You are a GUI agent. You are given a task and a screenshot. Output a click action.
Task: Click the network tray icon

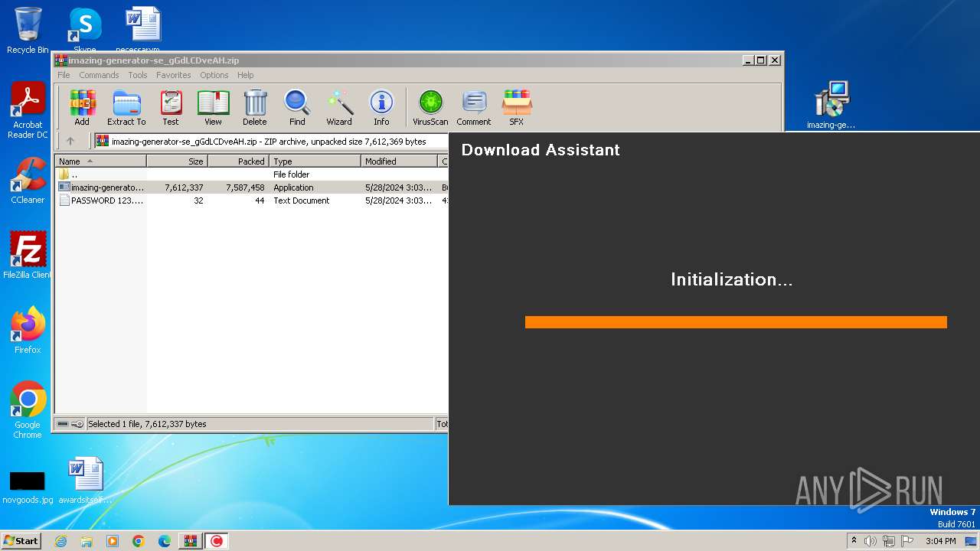889,541
